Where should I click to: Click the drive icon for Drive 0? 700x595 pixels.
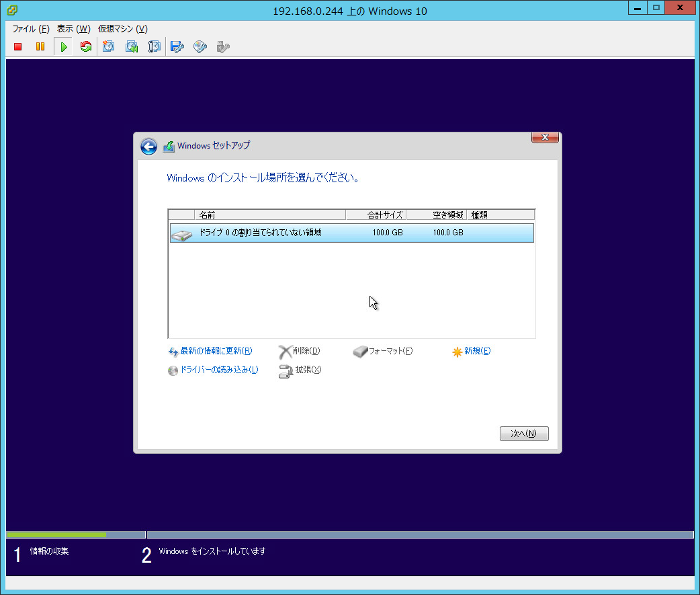181,235
